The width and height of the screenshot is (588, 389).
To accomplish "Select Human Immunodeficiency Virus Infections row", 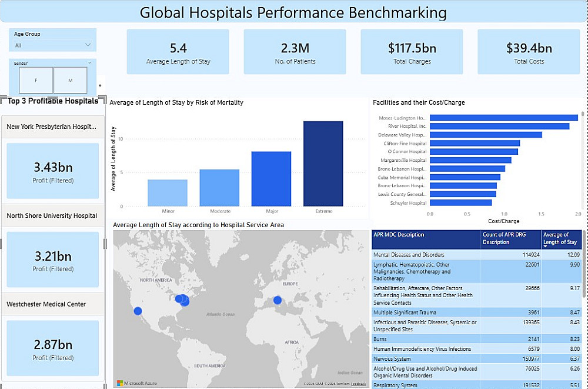I will (x=477, y=349).
